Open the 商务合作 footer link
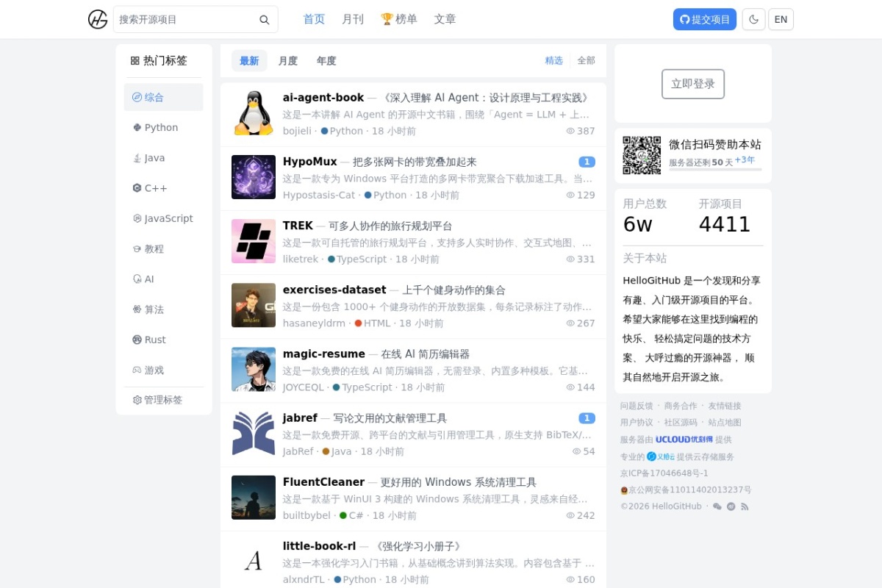 tap(681, 406)
